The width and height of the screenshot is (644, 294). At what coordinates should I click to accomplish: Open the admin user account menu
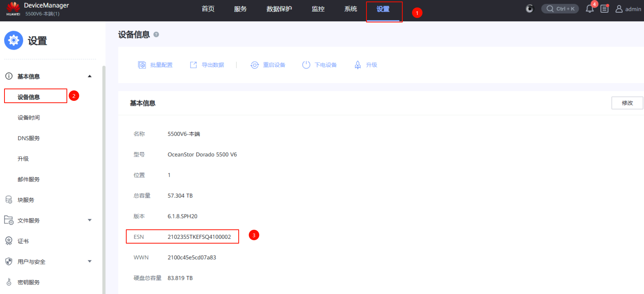pos(628,9)
